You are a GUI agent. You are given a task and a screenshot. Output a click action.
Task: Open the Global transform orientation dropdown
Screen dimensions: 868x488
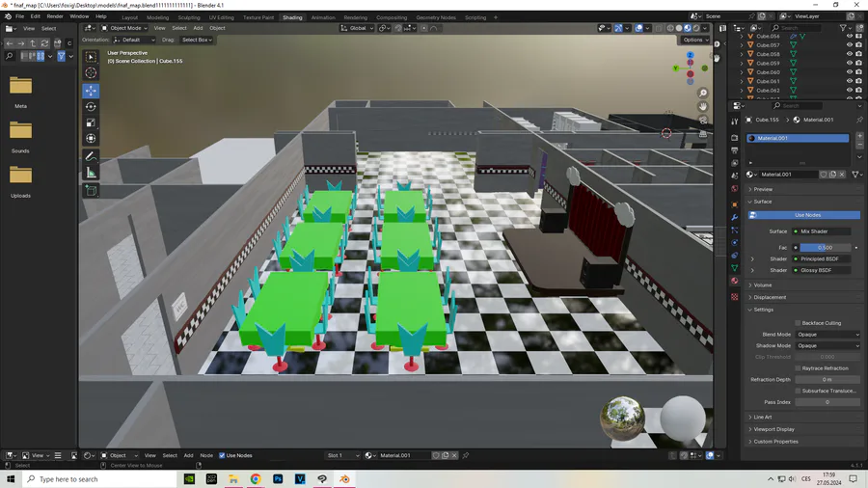point(357,28)
